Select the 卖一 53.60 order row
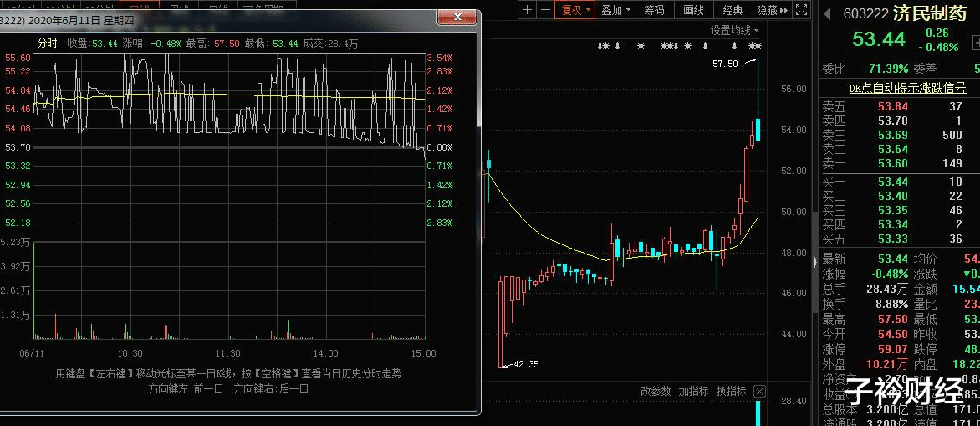The height and width of the screenshot is (426, 980). tap(900, 164)
